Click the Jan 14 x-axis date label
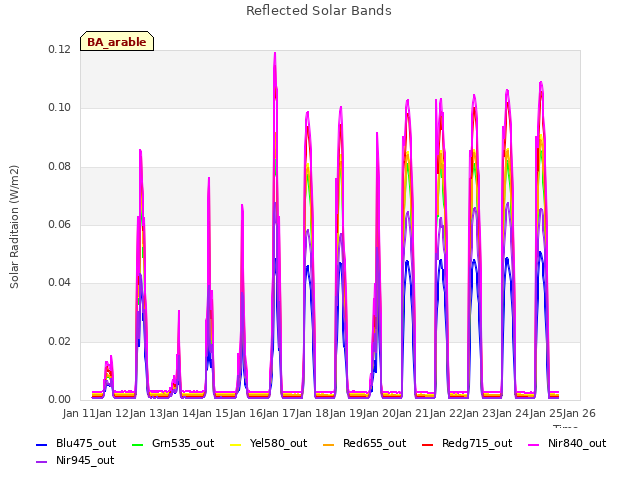Screen dimensions: 640x480 [x=179, y=413]
